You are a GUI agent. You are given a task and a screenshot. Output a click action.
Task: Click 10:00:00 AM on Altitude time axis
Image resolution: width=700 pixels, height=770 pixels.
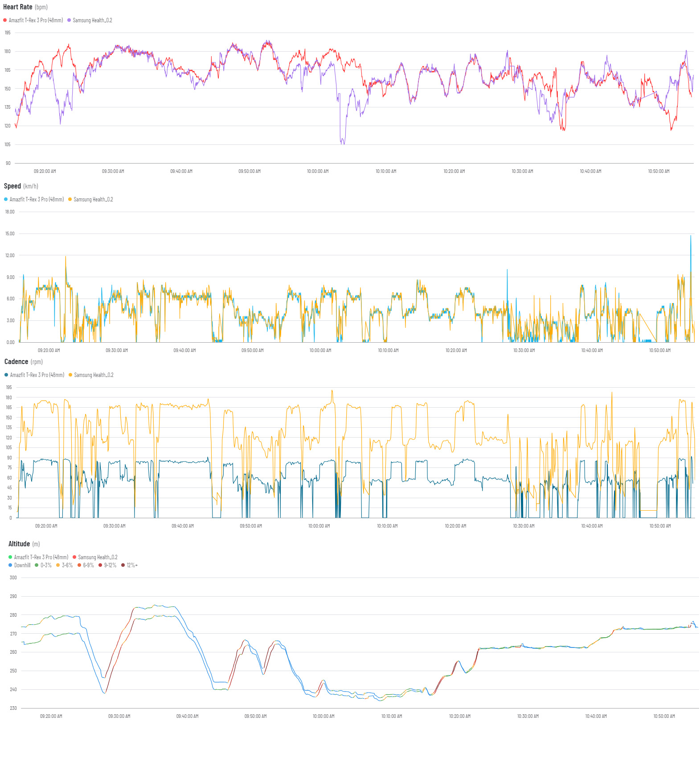(323, 717)
